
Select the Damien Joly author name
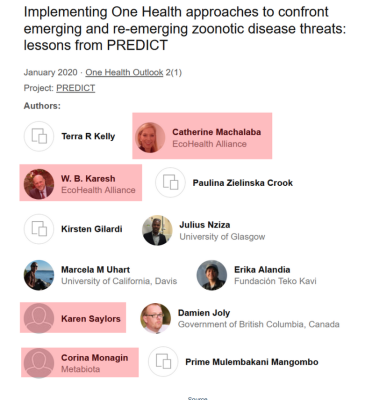coord(204,313)
